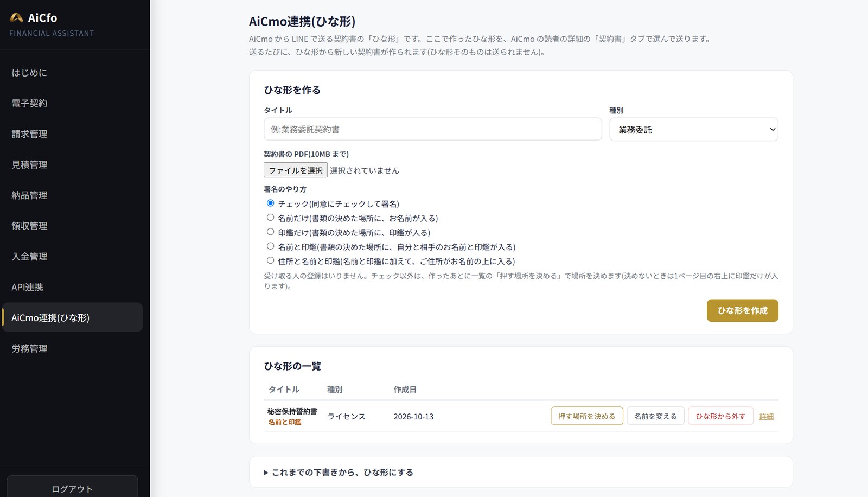Click the ログアウト button
This screenshot has width=868, height=497.
tap(72, 488)
